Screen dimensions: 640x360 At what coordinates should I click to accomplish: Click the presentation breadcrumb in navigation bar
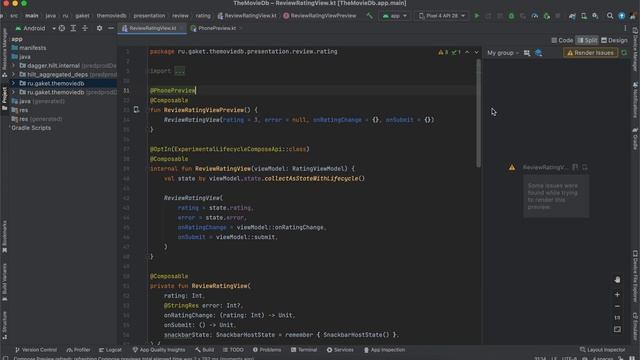tap(149, 16)
